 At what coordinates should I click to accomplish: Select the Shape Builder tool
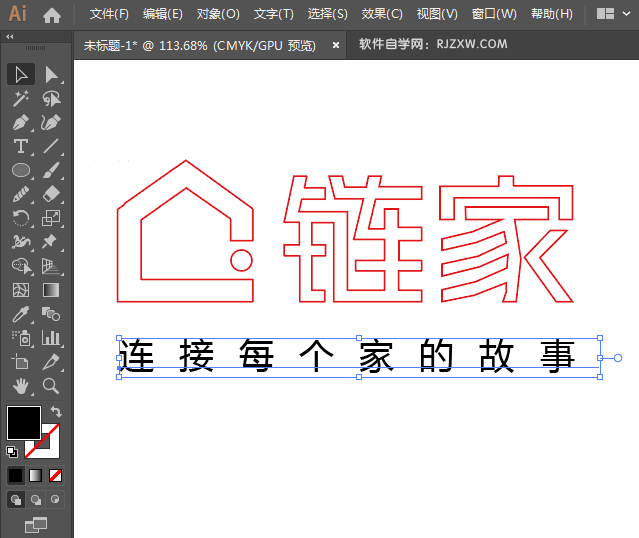(21, 266)
